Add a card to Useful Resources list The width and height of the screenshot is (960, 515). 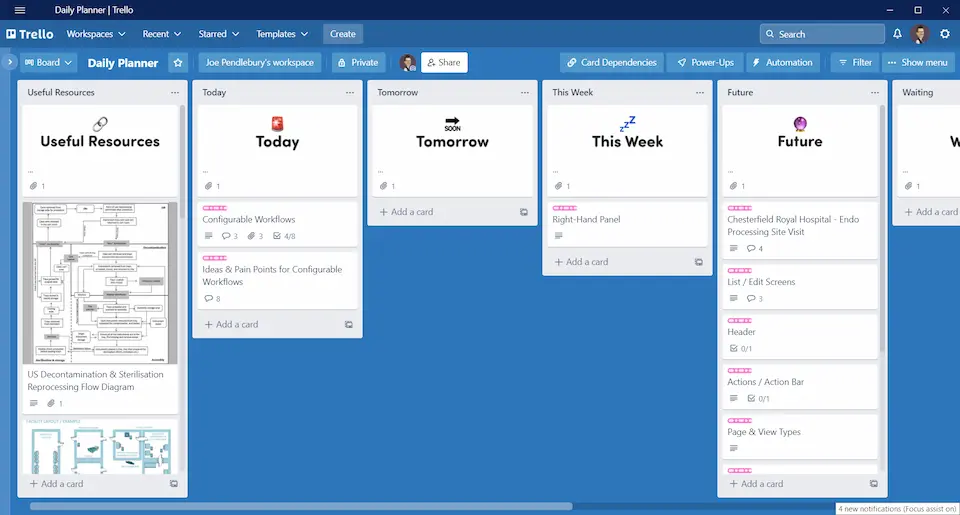pos(56,484)
